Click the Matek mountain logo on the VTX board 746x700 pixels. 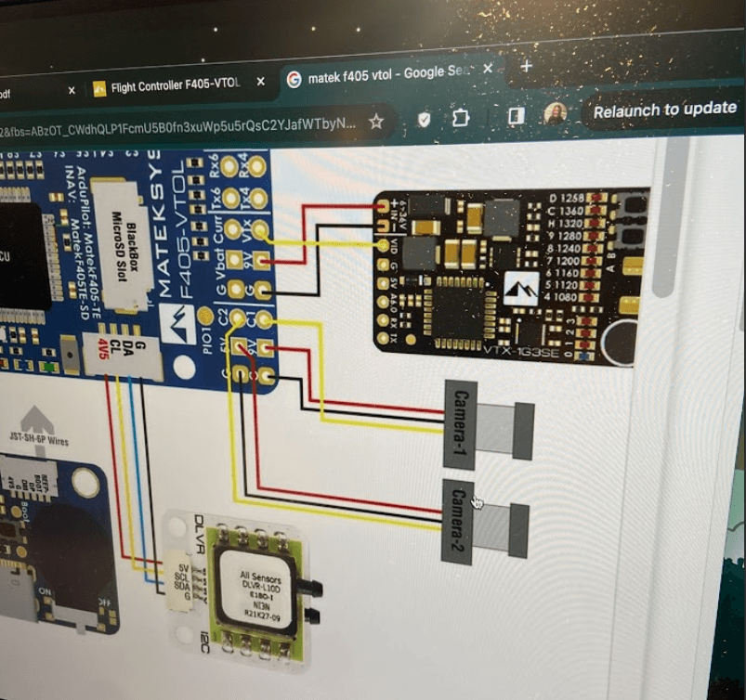point(521,289)
